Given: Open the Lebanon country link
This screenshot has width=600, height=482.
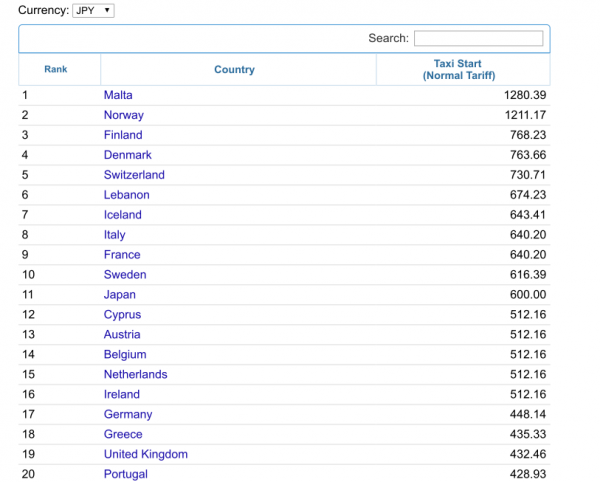Looking at the screenshot, I should point(127,195).
